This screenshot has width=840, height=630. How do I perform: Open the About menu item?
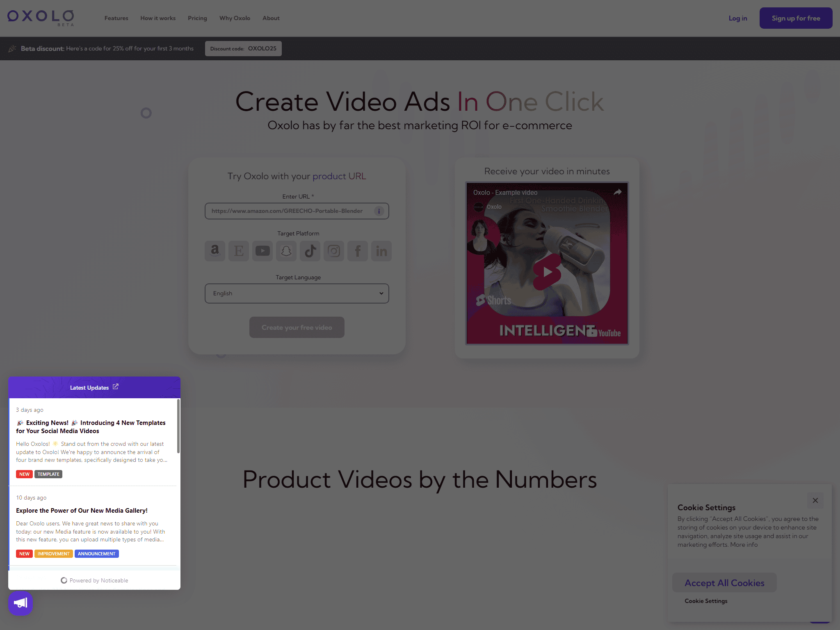271,18
